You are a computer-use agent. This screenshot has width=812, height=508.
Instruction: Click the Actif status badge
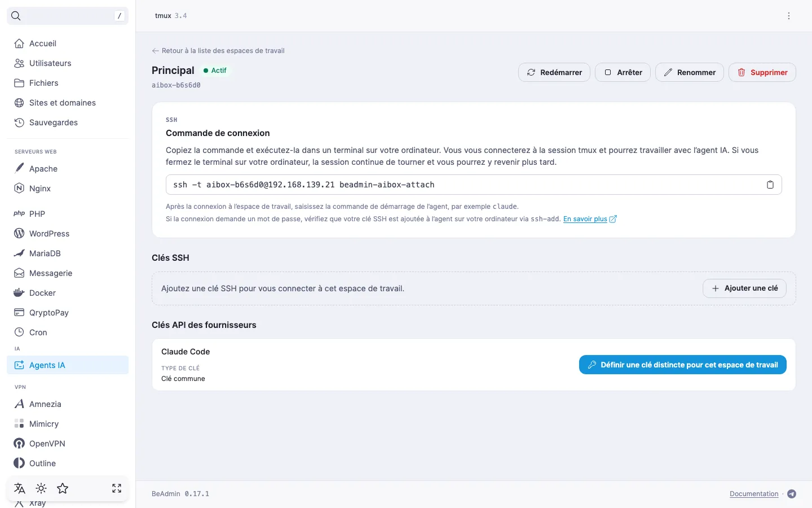point(215,71)
